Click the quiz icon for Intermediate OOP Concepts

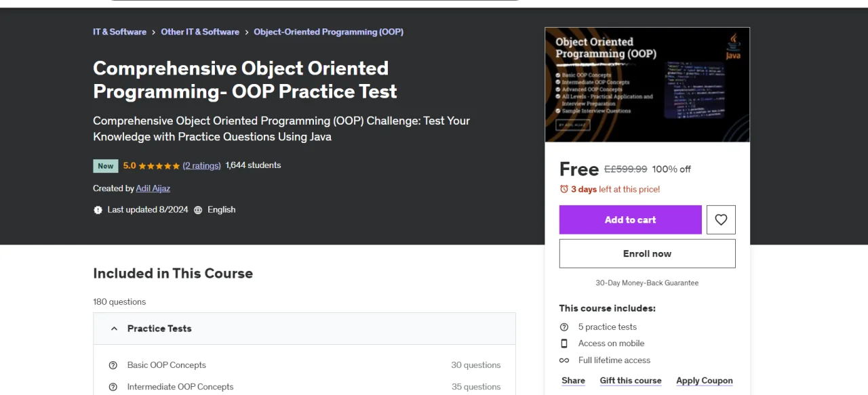(113, 387)
